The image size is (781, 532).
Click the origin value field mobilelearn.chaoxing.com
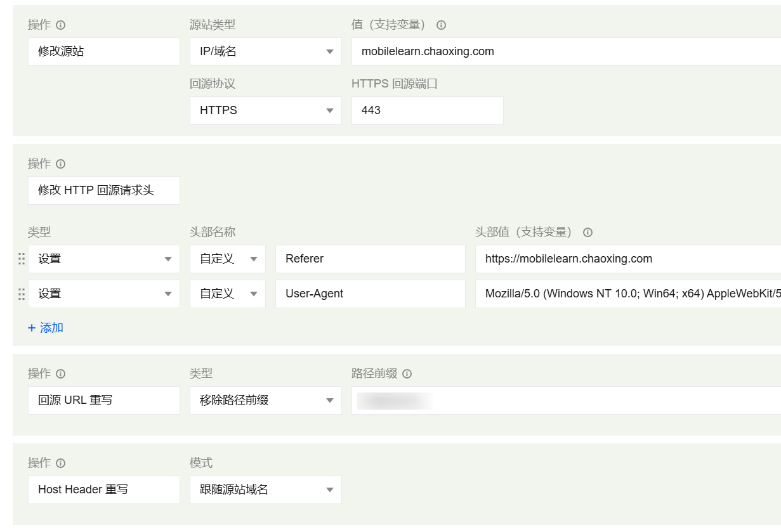(565, 52)
